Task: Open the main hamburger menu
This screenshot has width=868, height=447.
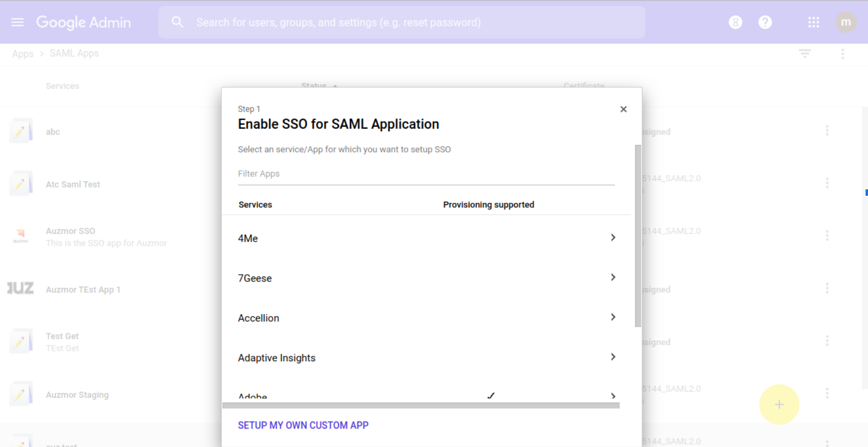Action: point(17,22)
